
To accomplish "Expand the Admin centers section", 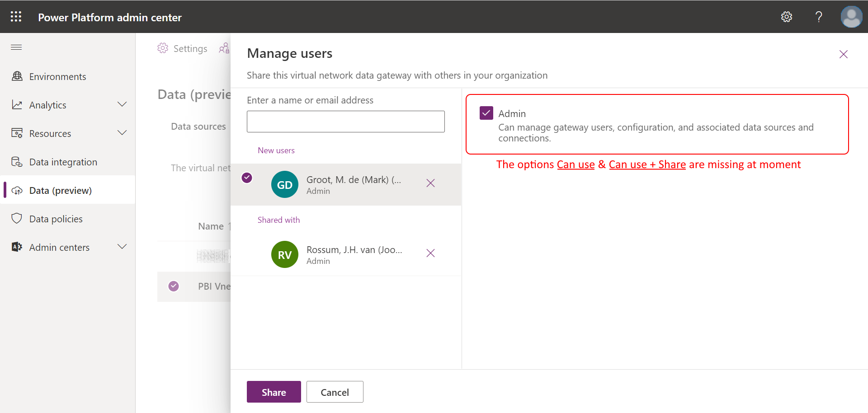I will (x=122, y=247).
